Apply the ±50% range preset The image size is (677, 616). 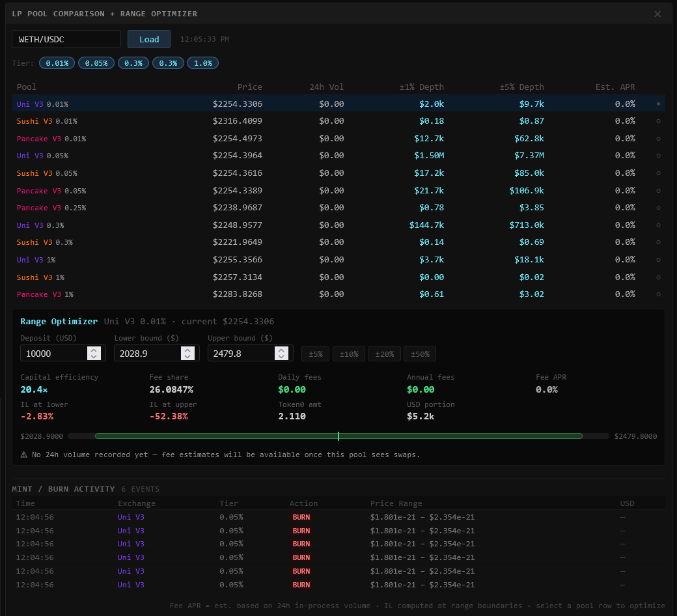point(420,354)
